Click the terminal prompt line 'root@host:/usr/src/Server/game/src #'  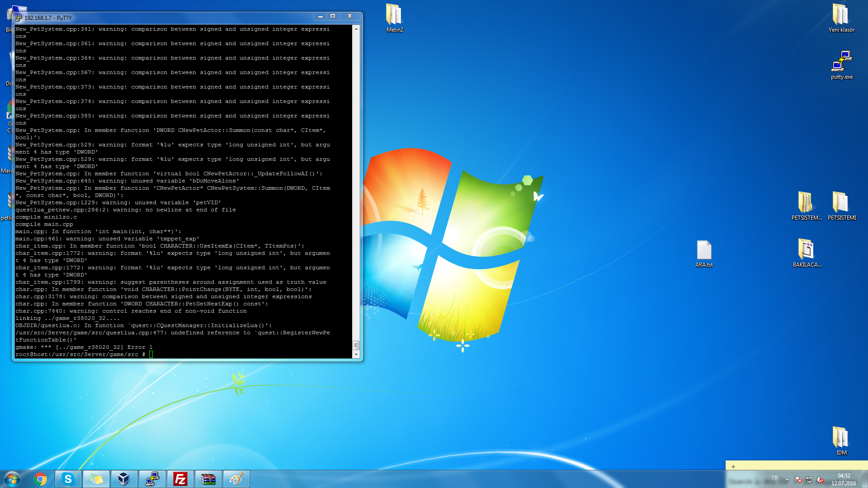pyautogui.click(x=80, y=354)
